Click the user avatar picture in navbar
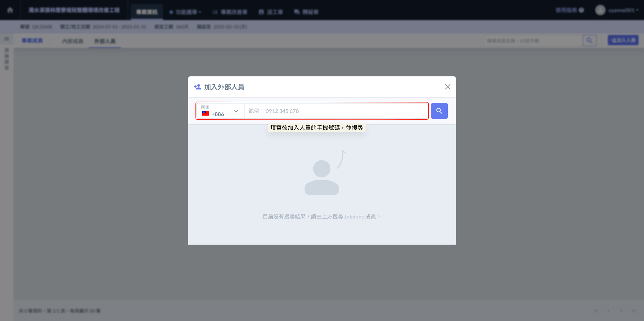 [600, 10]
